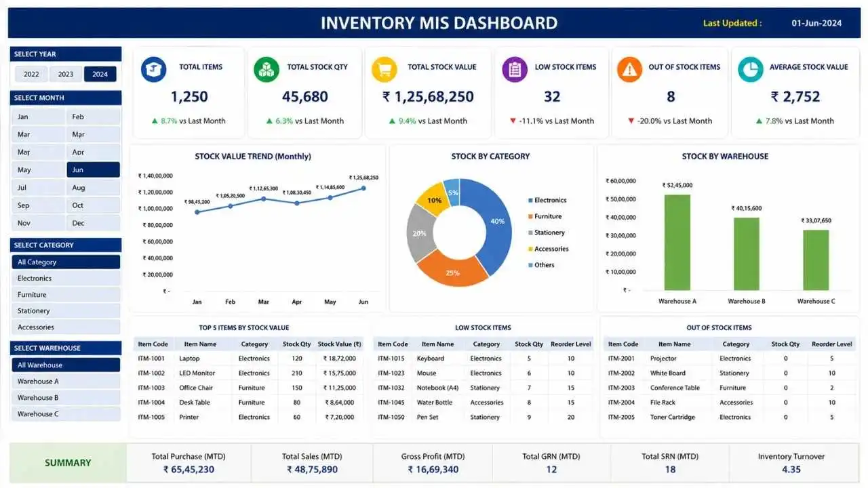This screenshot has width=868, height=488.
Task: Click the Stock Value (₹) column header
Action: (x=339, y=344)
